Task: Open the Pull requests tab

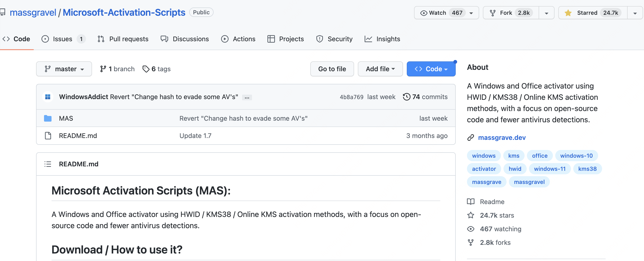Action: 123,39
